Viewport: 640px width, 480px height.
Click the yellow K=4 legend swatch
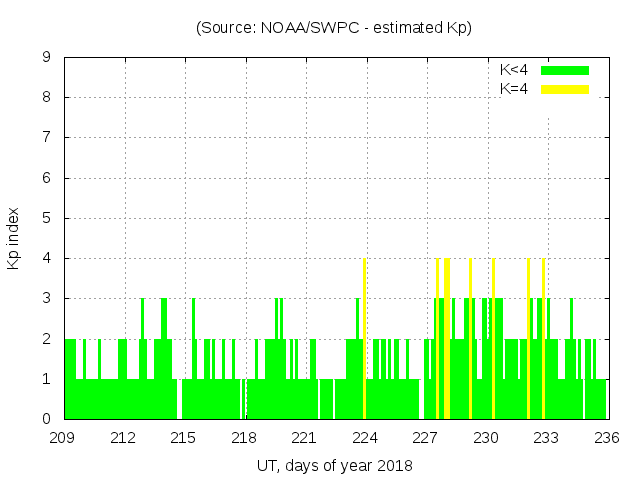(x=565, y=89)
